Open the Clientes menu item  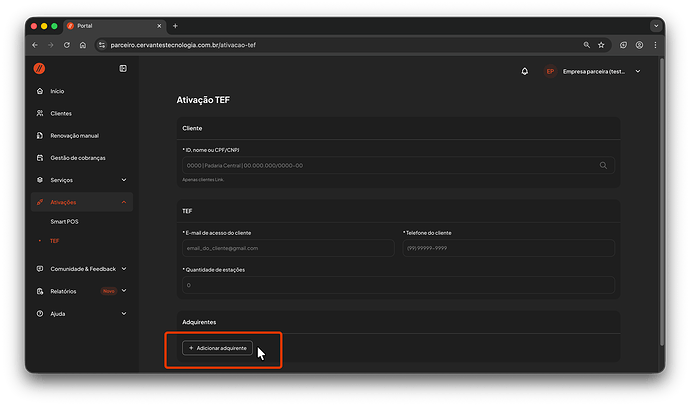coord(61,113)
